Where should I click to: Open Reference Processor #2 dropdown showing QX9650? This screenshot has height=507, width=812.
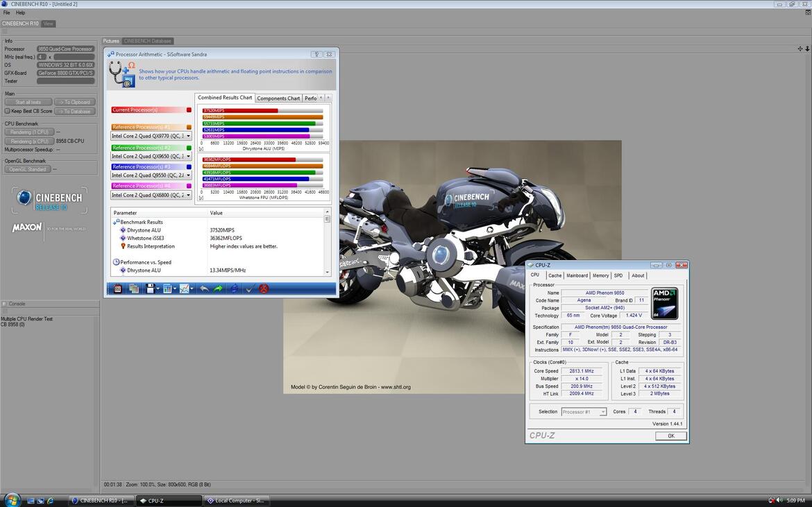coord(151,156)
